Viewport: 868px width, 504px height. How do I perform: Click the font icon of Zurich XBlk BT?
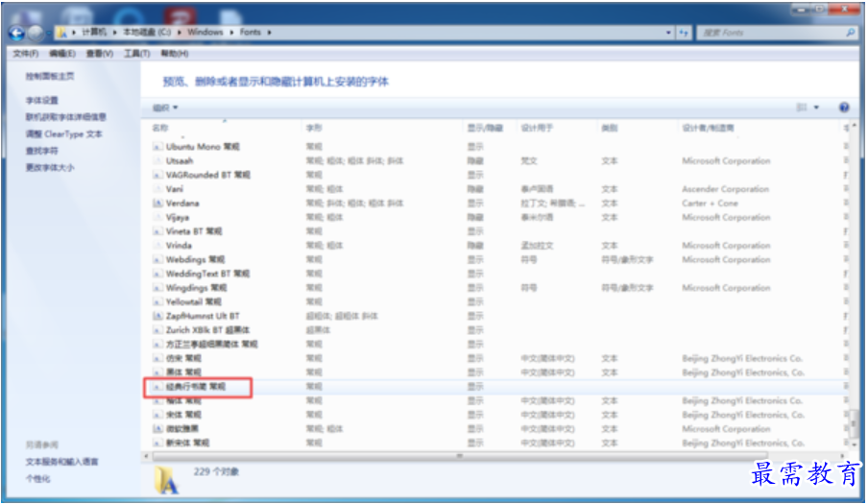pyautogui.click(x=157, y=329)
